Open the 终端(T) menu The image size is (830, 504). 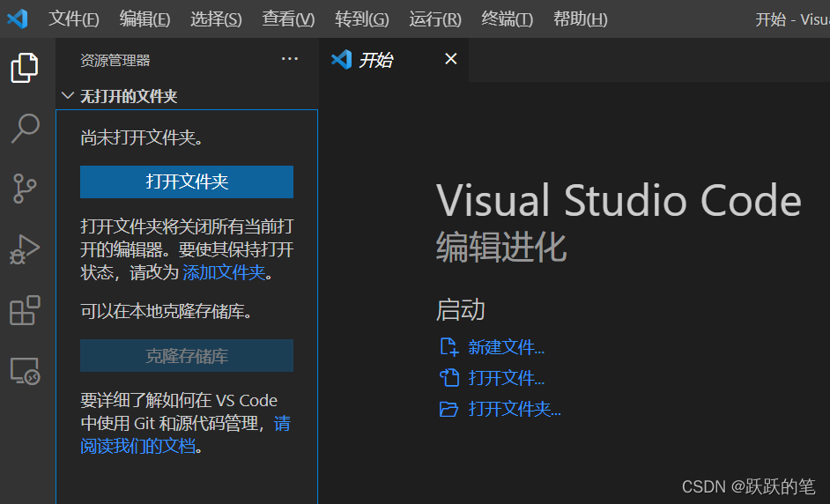[508, 19]
